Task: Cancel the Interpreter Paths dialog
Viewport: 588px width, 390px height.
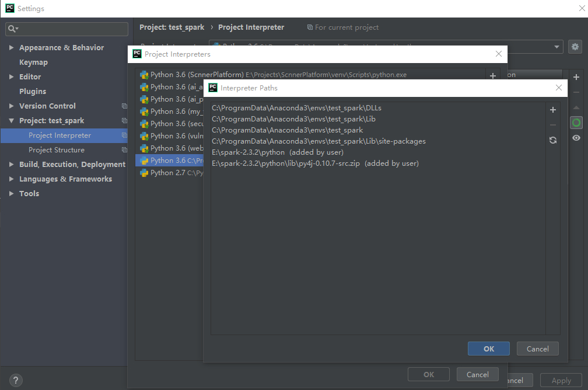Action: 538,349
